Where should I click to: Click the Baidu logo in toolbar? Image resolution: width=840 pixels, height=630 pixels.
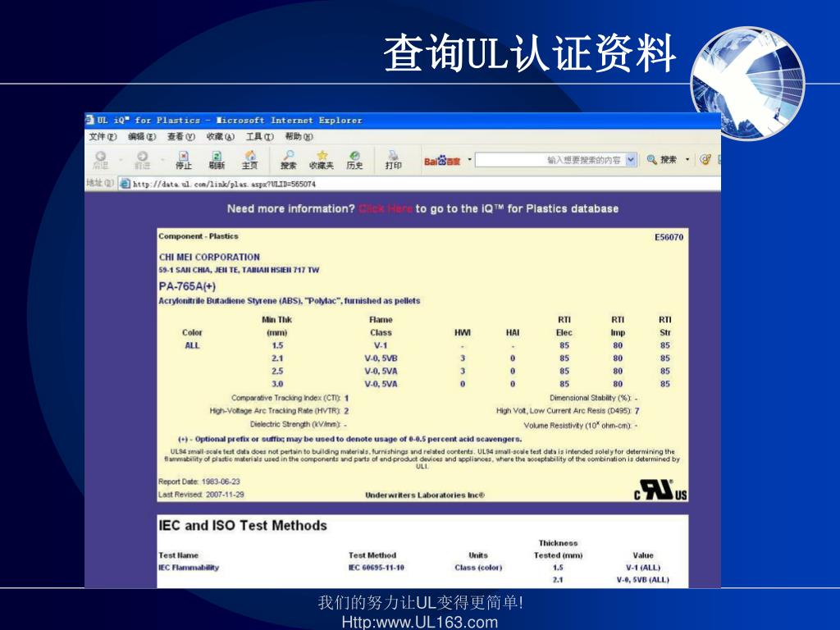442,161
